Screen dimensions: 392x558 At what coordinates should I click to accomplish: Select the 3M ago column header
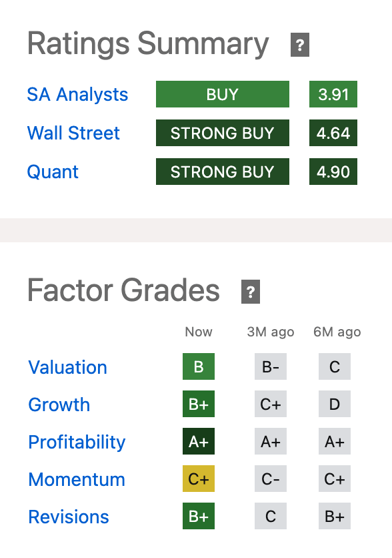click(270, 332)
